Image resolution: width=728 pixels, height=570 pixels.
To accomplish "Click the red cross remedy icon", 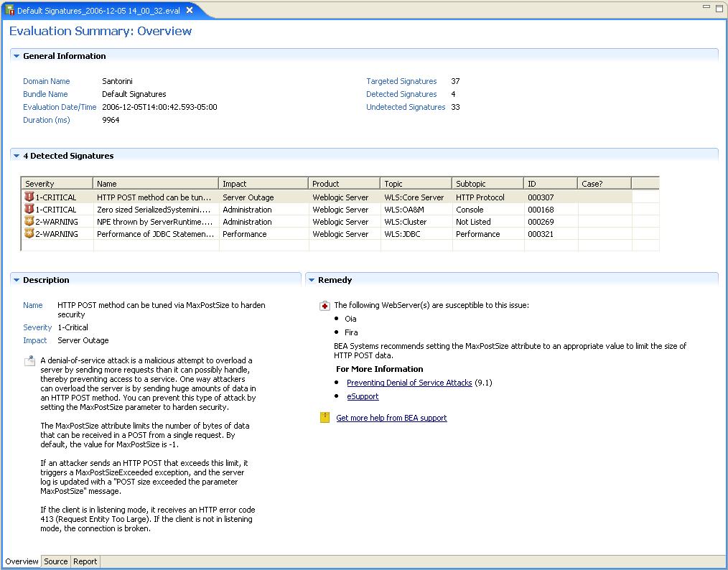I will click(325, 306).
